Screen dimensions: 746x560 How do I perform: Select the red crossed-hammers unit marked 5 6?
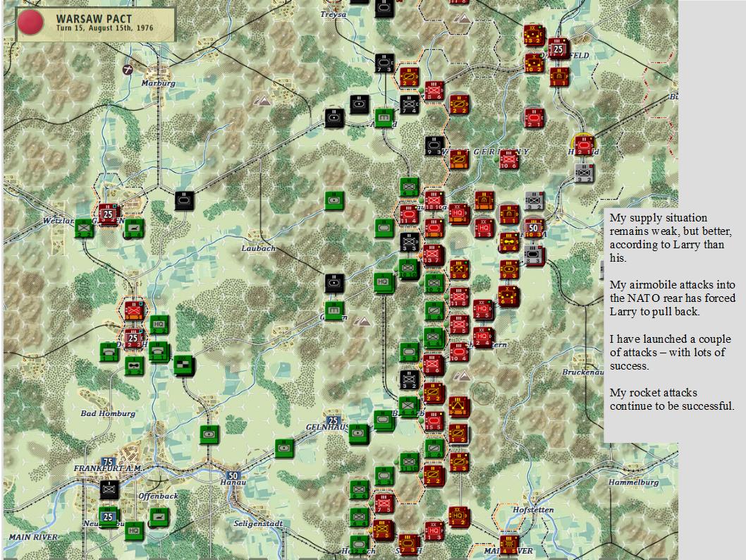click(459, 269)
